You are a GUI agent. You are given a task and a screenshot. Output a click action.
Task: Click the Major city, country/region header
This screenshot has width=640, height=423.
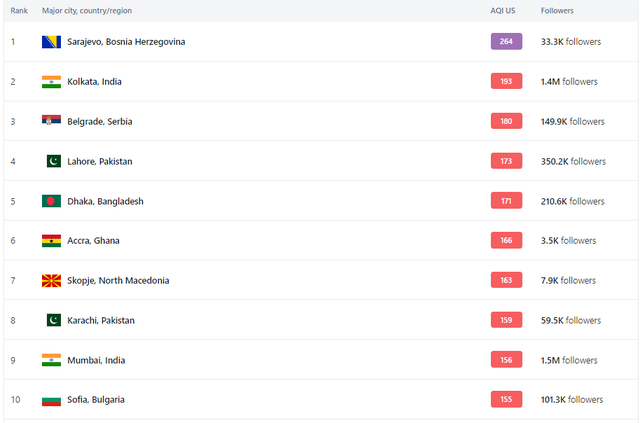(x=86, y=10)
